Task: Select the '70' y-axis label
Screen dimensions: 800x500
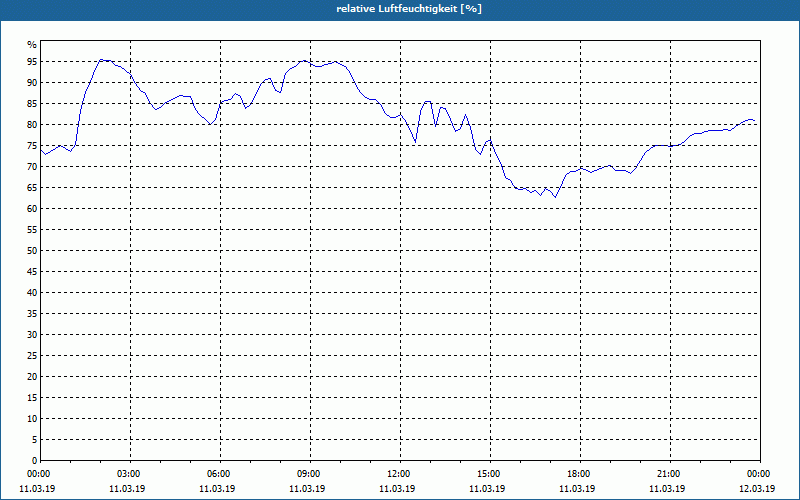Action: click(x=32, y=167)
